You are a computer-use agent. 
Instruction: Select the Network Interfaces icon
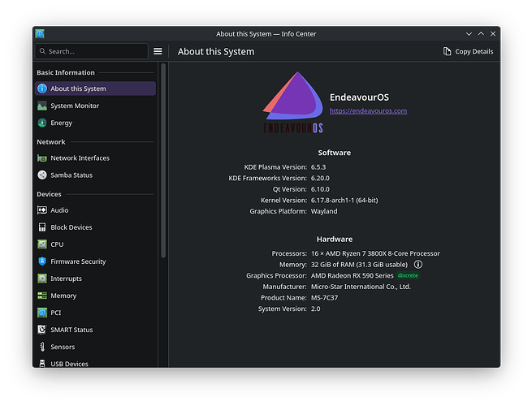click(42, 158)
